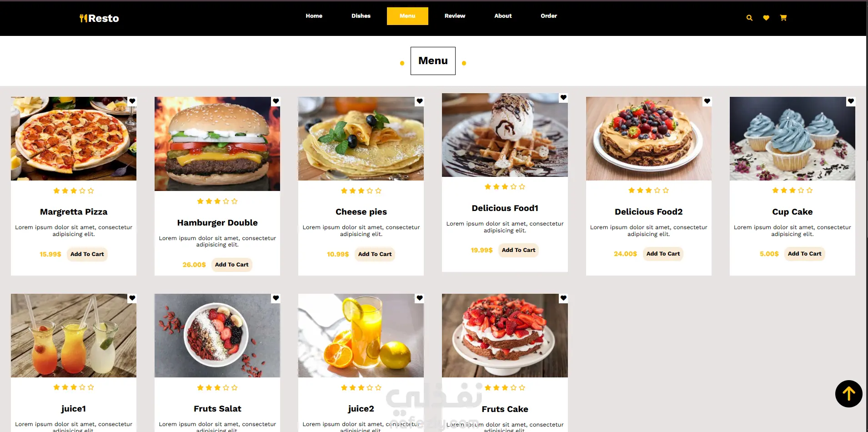Click heart icon on Fruts Cake image
868x432 pixels.
pyautogui.click(x=563, y=298)
